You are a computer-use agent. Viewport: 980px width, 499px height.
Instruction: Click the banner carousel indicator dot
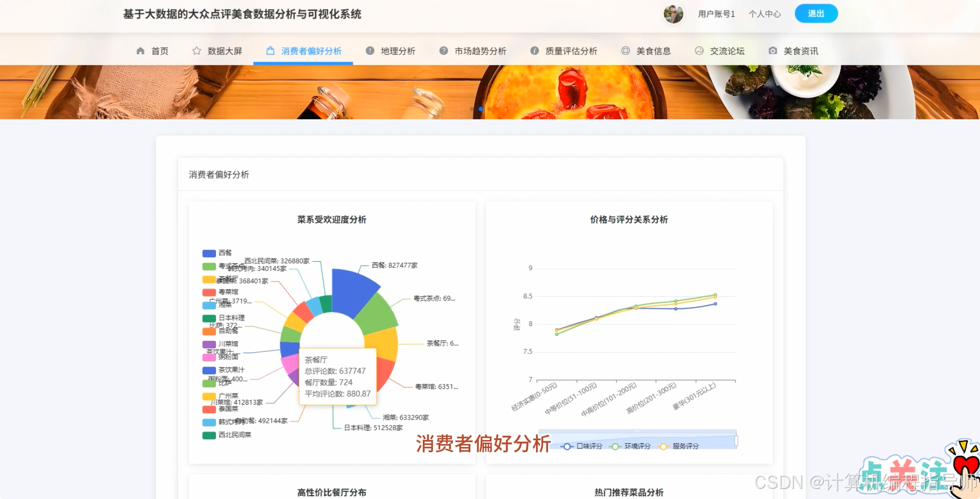(x=481, y=109)
